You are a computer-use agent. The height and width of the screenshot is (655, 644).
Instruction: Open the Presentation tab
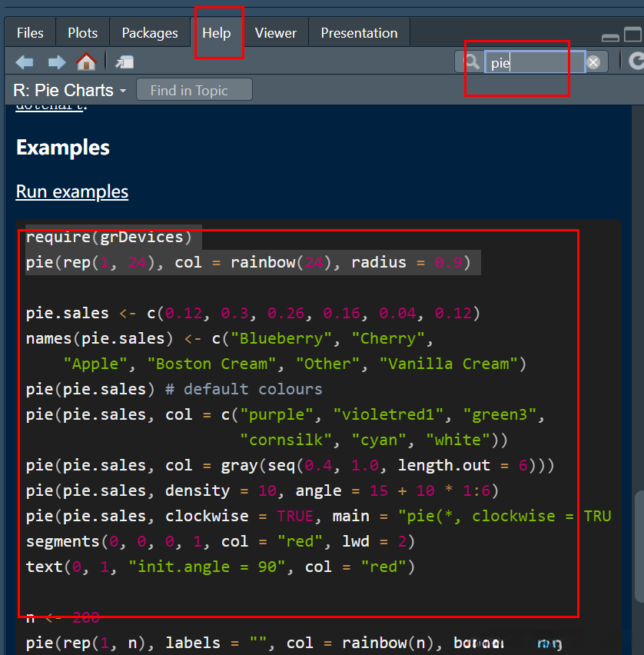tap(359, 33)
